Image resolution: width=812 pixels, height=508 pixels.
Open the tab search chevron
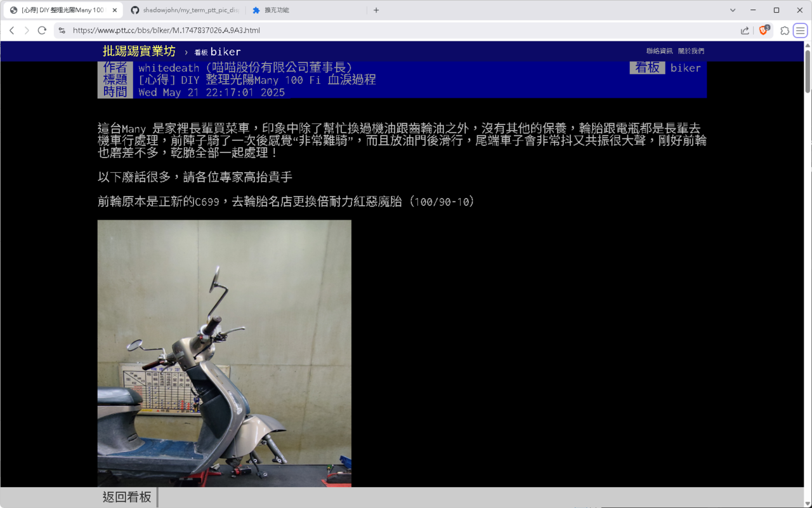[x=733, y=10]
